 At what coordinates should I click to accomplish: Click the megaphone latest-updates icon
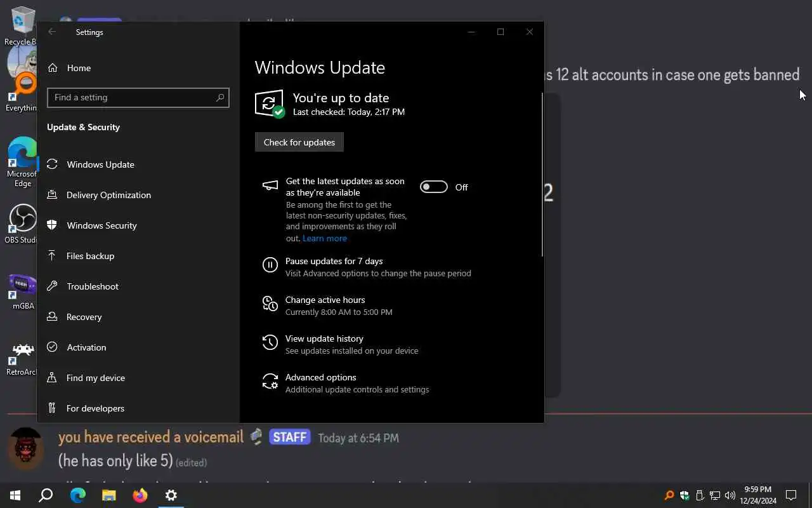click(x=270, y=185)
